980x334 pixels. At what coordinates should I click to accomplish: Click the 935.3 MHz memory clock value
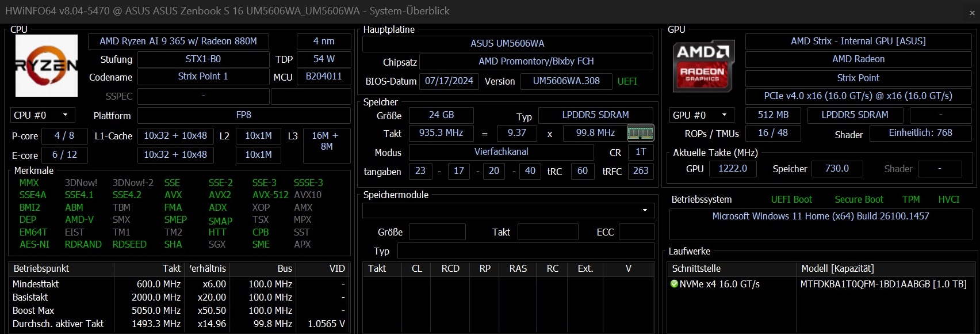442,133
